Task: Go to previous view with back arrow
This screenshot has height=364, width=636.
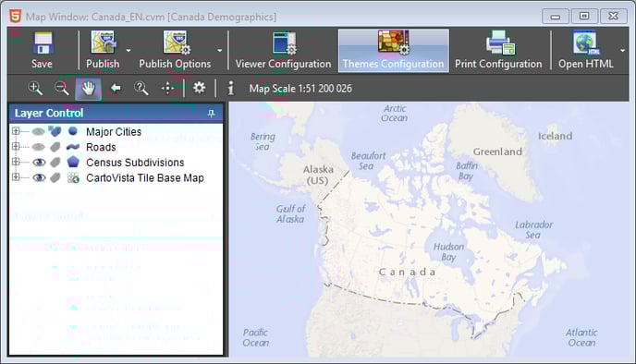Action: pos(116,88)
